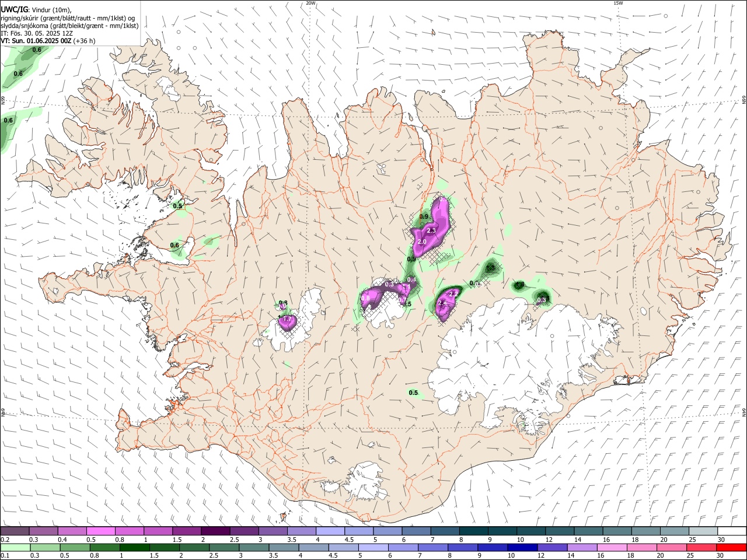This screenshot has width=747, height=560.
Task: Click the lower rain scale swatch labeled 3.5
Action: [284, 547]
